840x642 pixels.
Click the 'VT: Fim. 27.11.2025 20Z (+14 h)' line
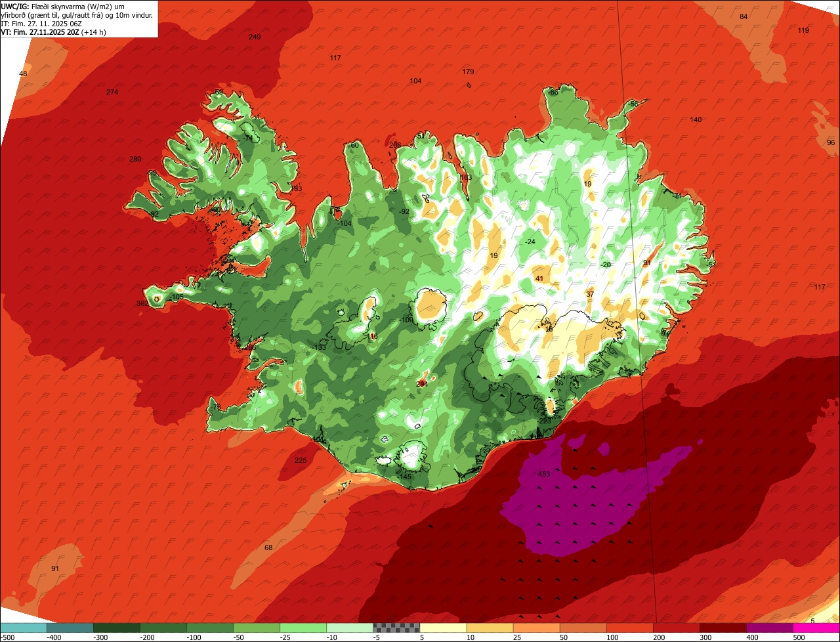point(53,32)
